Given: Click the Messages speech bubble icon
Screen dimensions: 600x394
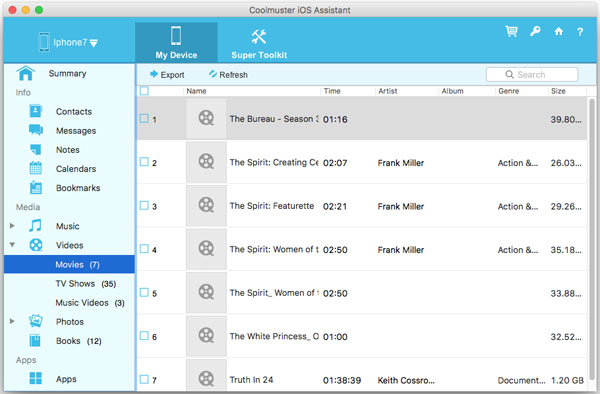Looking at the screenshot, I should click(x=36, y=130).
